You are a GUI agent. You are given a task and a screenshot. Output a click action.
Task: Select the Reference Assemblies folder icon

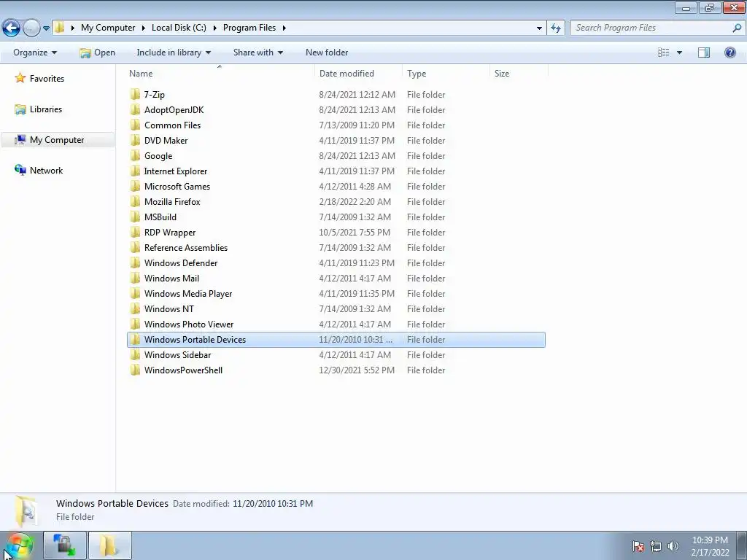(x=135, y=248)
